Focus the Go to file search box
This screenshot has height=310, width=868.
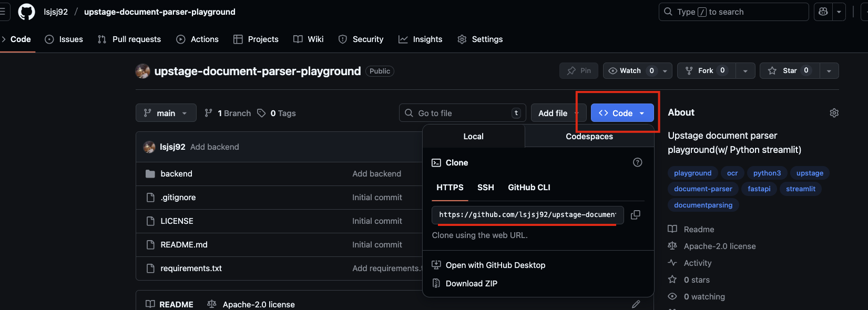463,113
